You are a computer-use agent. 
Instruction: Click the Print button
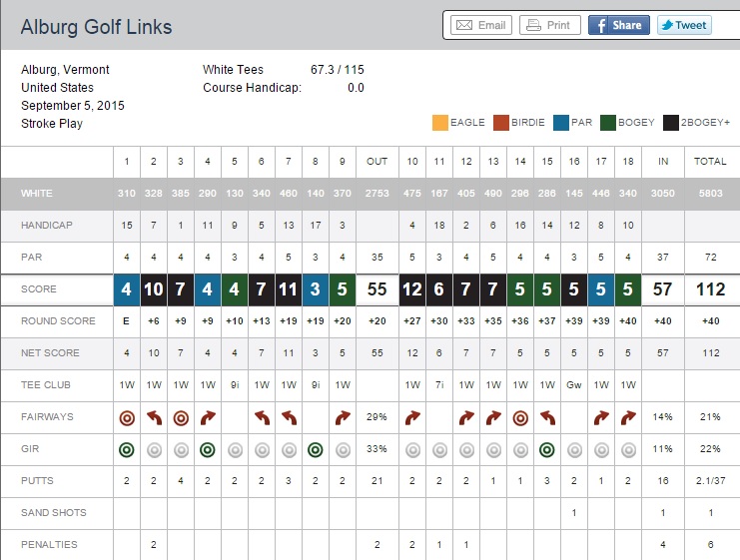[x=548, y=25]
